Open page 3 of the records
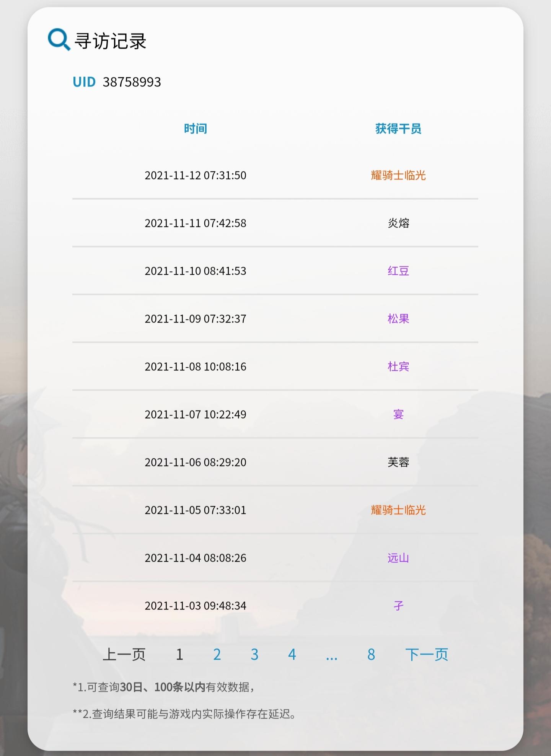Screen dimensions: 551x756 254,654
